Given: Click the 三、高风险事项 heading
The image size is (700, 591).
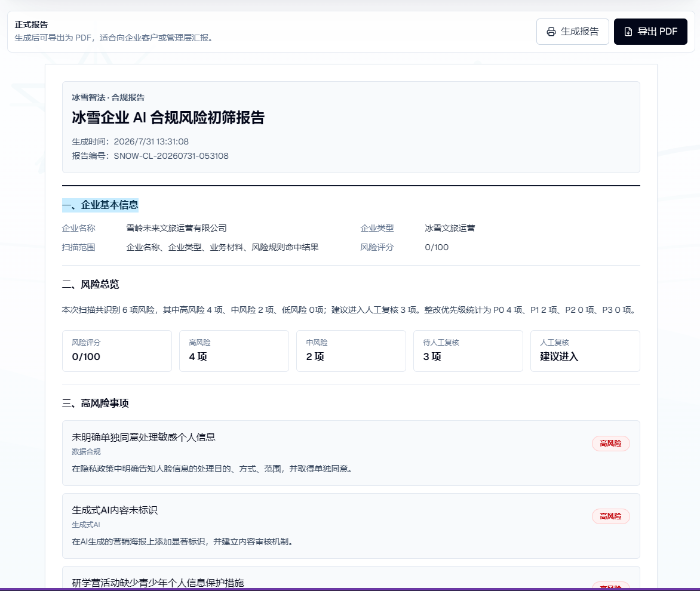Looking at the screenshot, I should (x=96, y=403).
